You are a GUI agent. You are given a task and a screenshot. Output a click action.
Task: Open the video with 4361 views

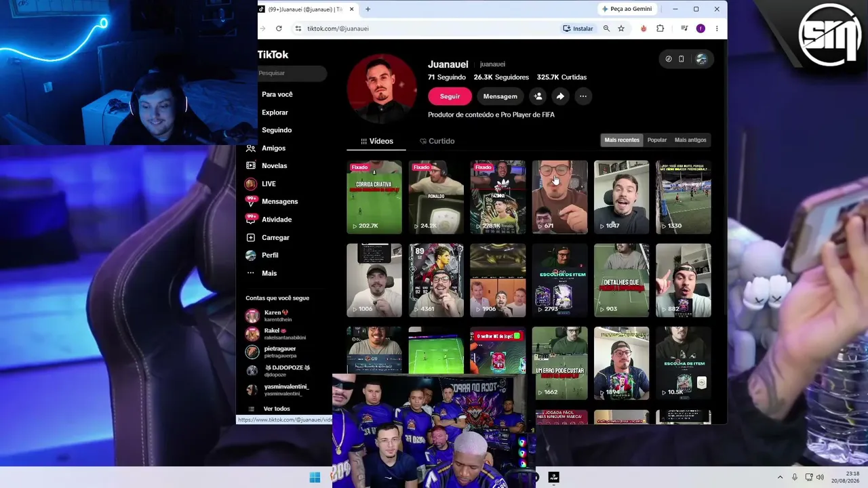pos(436,281)
